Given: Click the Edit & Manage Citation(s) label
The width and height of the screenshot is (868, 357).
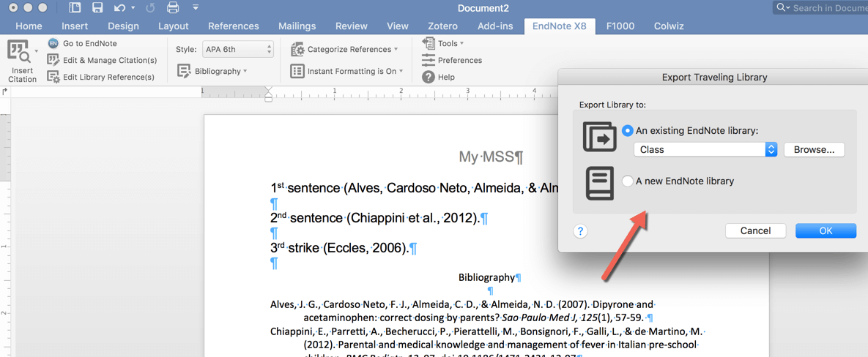Looking at the screenshot, I should (x=110, y=60).
